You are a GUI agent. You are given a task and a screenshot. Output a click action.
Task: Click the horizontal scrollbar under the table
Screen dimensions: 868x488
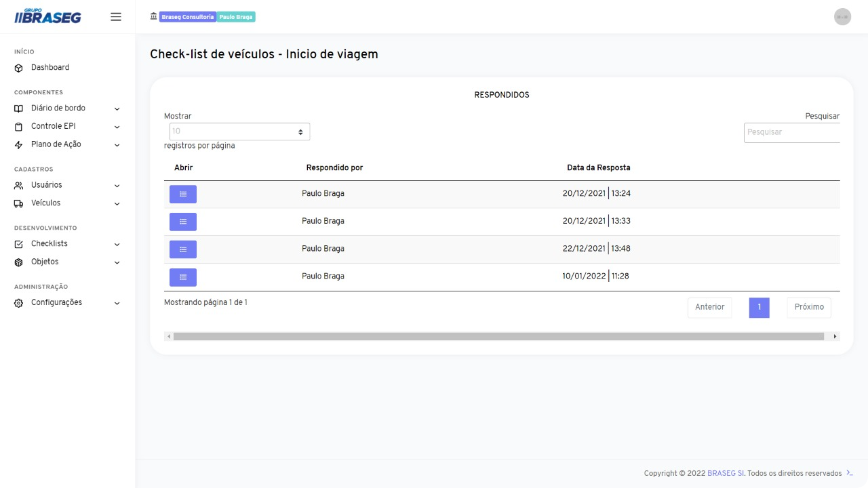(498, 336)
